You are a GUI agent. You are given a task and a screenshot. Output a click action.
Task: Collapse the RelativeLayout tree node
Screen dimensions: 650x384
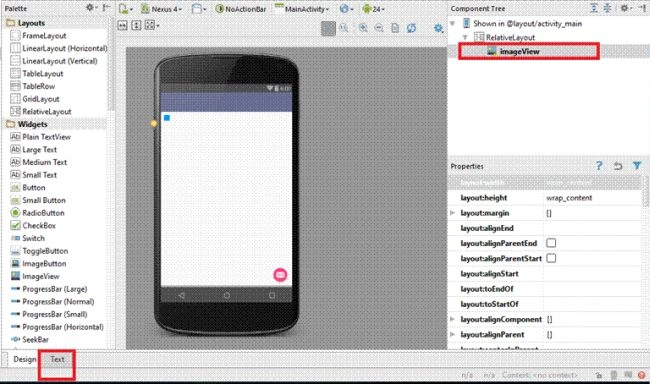465,37
